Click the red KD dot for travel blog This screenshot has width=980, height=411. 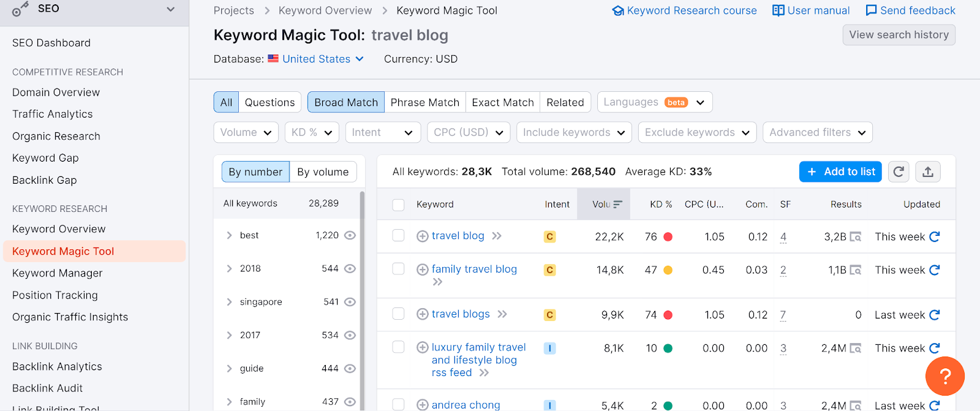pyautogui.click(x=668, y=236)
